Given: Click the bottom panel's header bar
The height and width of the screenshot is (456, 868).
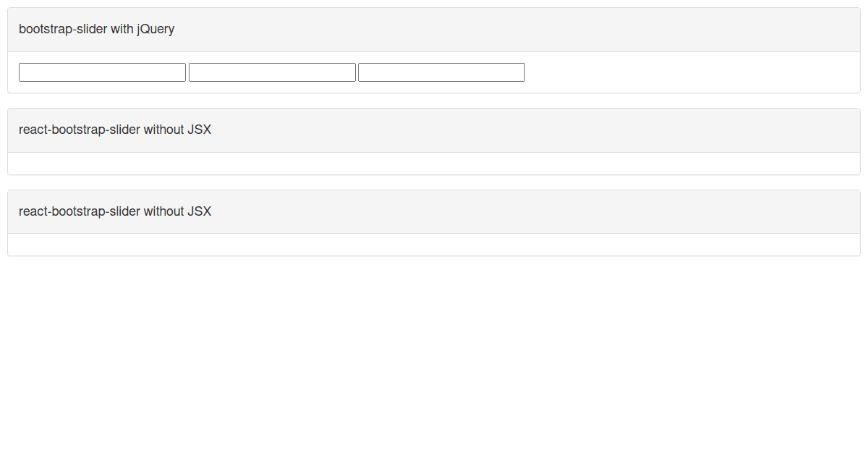Looking at the screenshot, I should (434, 211).
